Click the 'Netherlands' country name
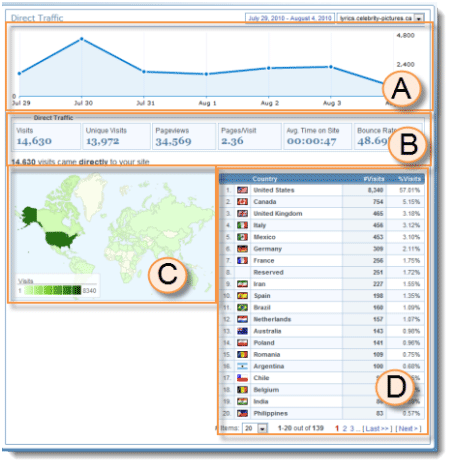Viewport: 454px width, 468px height. click(272, 319)
